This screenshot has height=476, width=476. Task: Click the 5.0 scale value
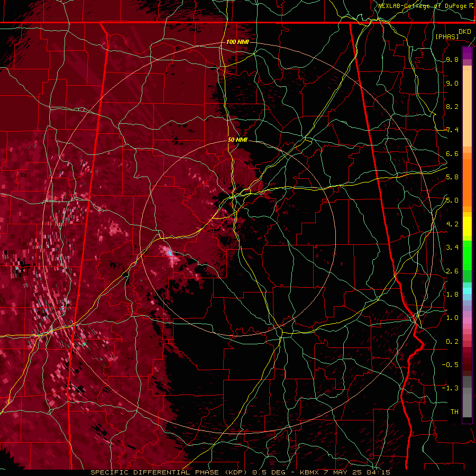[452, 200]
